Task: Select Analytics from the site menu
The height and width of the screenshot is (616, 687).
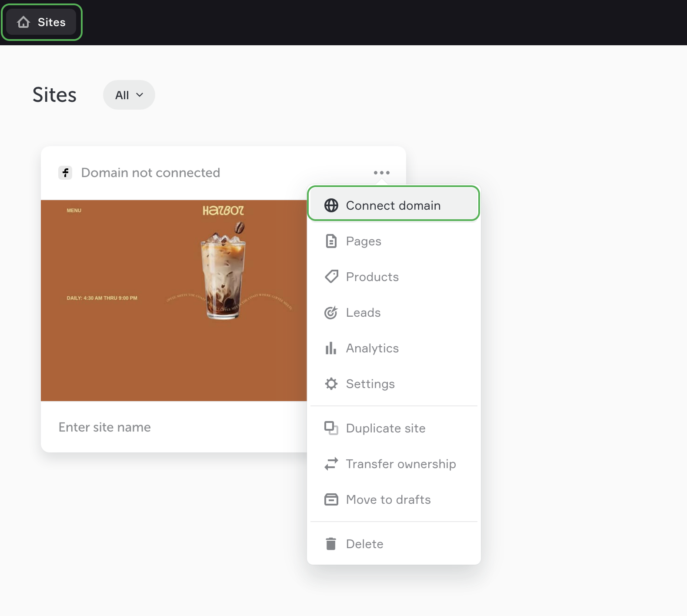Action: point(372,348)
